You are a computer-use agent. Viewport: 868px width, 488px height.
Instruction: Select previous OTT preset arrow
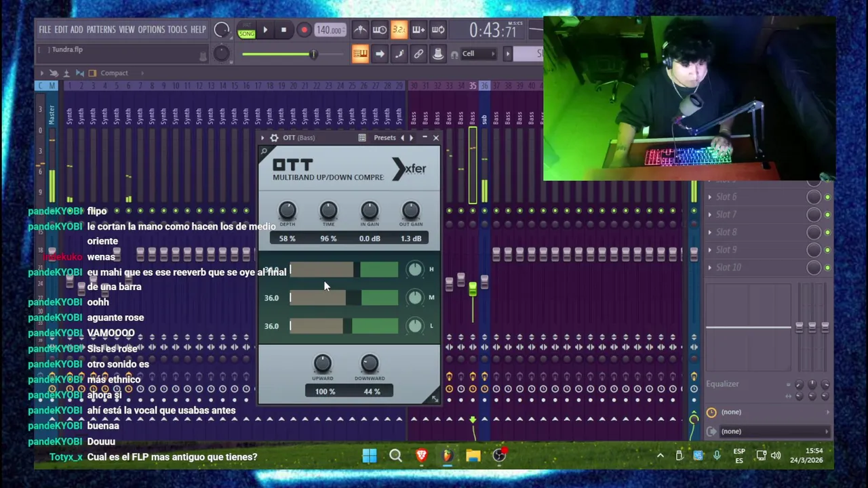(x=402, y=138)
